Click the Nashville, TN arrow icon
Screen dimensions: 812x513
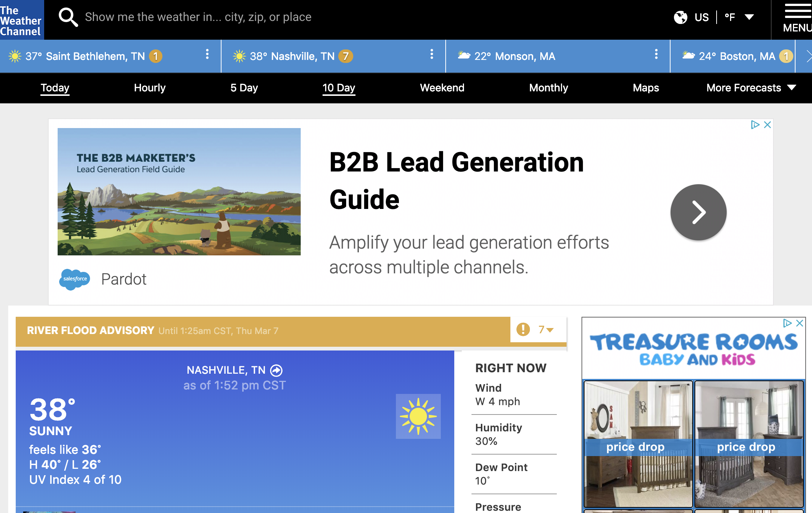coord(277,370)
